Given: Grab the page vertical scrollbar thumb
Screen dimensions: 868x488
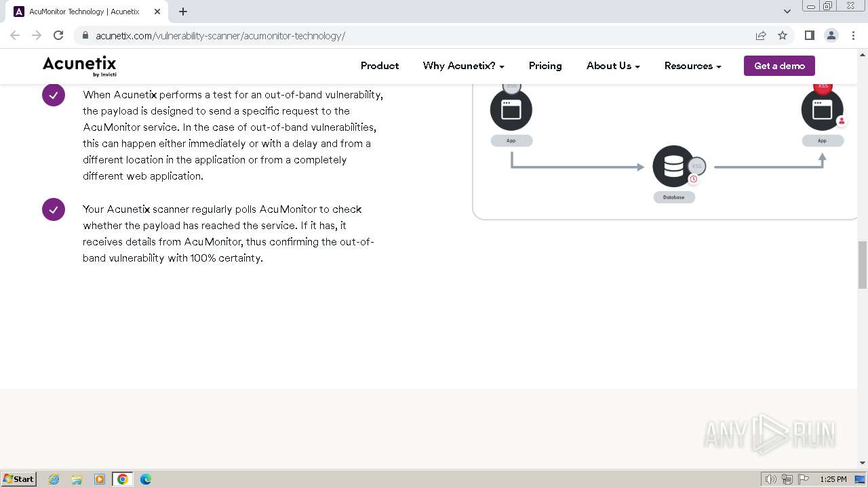Looking at the screenshot, I should tap(863, 264).
